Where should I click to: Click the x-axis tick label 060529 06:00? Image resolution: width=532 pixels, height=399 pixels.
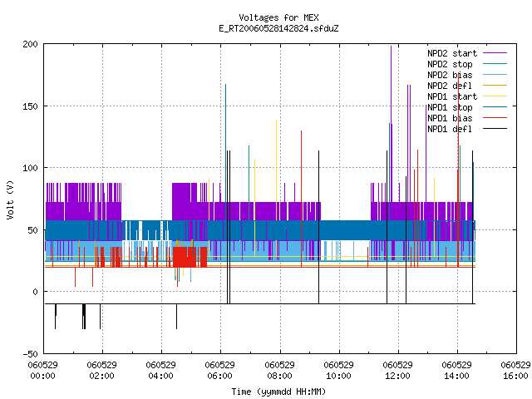click(x=219, y=370)
